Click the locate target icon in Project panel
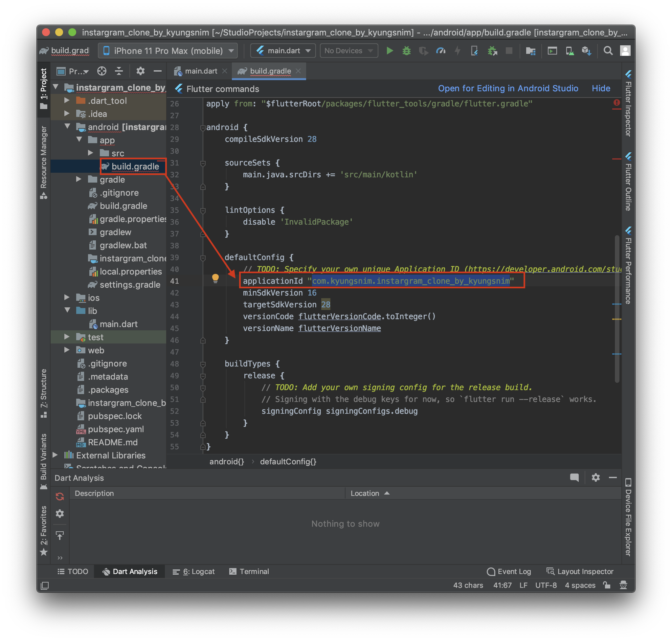The height and width of the screenshot is (641, 672). (x=101, y=71)
